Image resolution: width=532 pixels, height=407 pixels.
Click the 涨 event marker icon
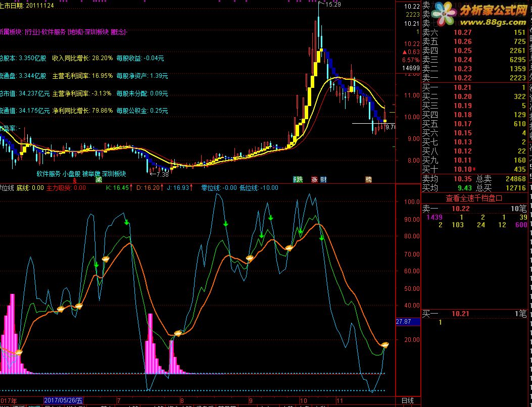coord(315,180)
